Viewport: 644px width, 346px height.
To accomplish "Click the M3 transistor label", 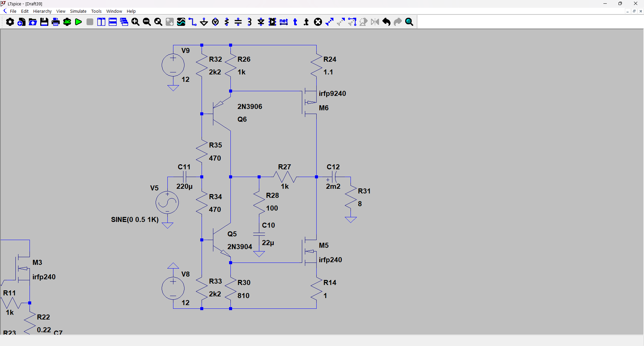I will click(x=37, y=263).
